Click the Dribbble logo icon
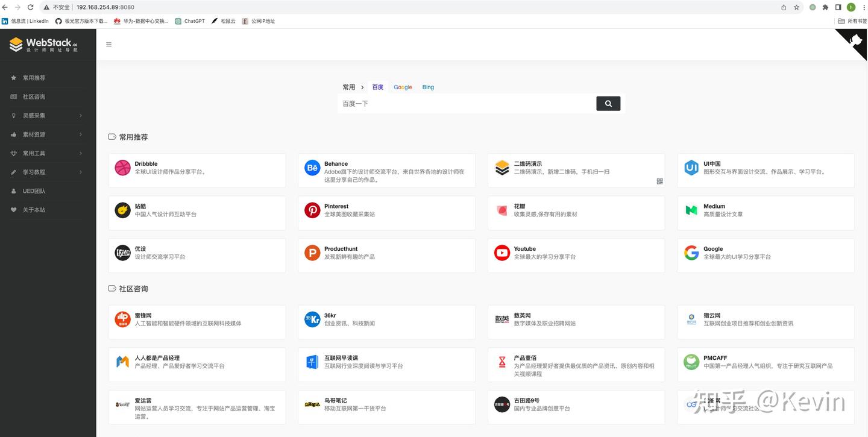868x437 pixels. [x=123, y=168]
